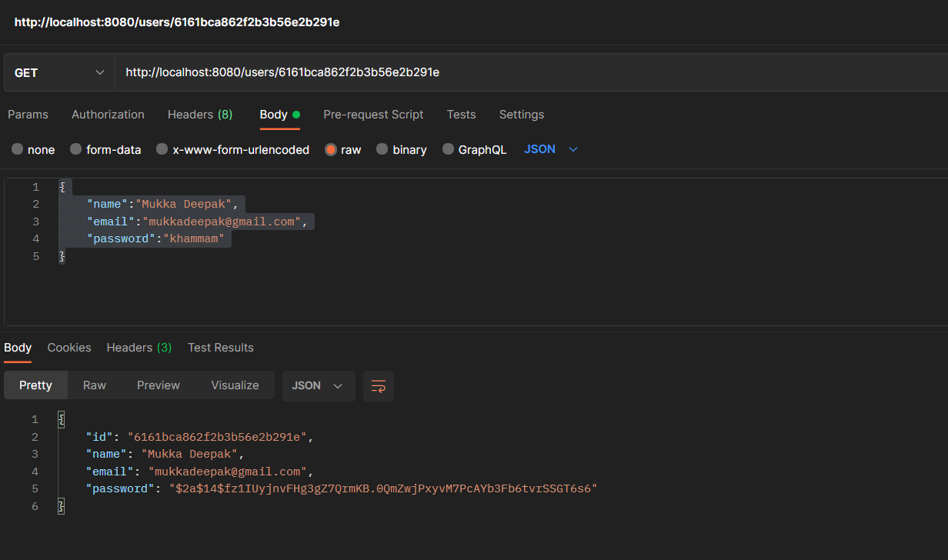View the response Headers (3) tab
Screen dimensions: 948x560
coord(139,347)
